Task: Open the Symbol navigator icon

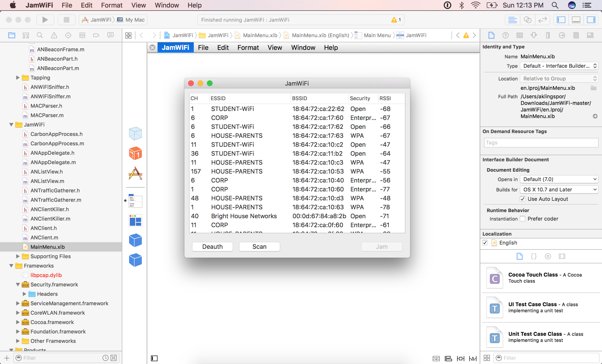Action: click(x=26, y=35)
